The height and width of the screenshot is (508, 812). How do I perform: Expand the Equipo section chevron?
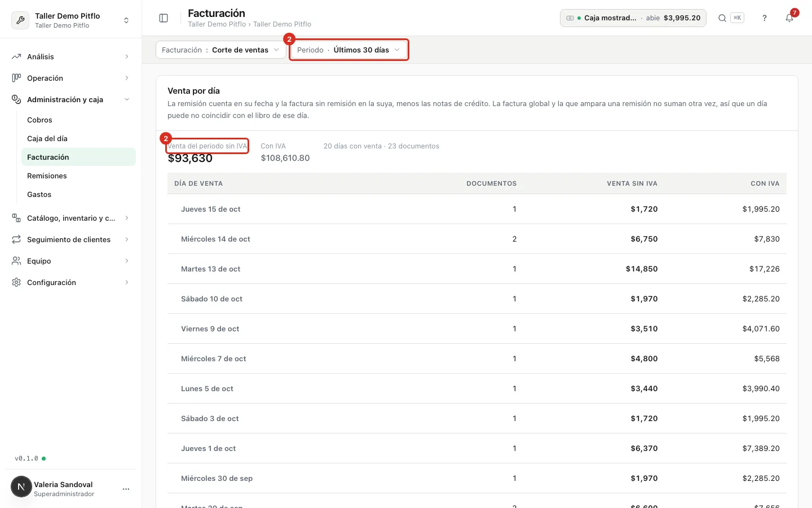point(127,261)
